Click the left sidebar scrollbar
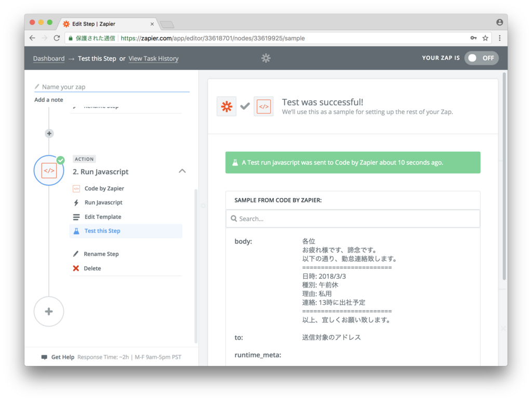The image size is (532, 401). pyautogui.click(x=196, y=266)
